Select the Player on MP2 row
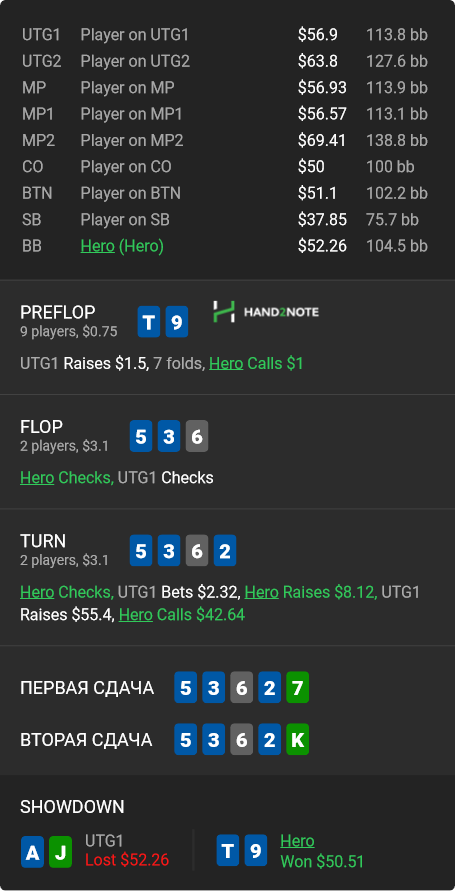Viewport: 455px width, 891px height. (225, 140)
